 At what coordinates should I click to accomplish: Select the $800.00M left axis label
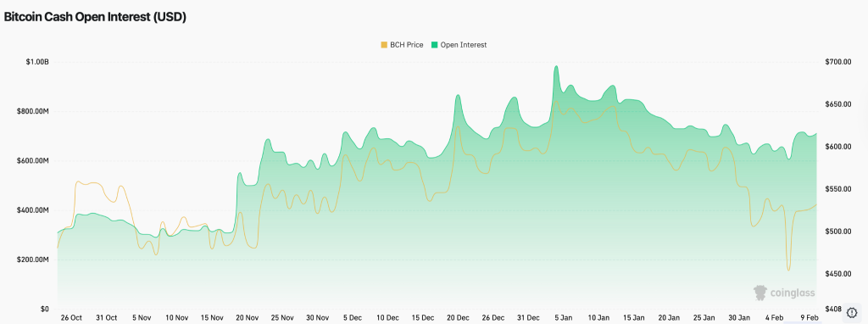coord(33,112)
